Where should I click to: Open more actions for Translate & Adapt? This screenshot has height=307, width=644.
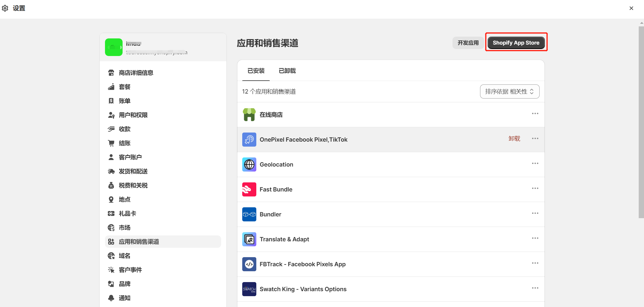point(535,238)
